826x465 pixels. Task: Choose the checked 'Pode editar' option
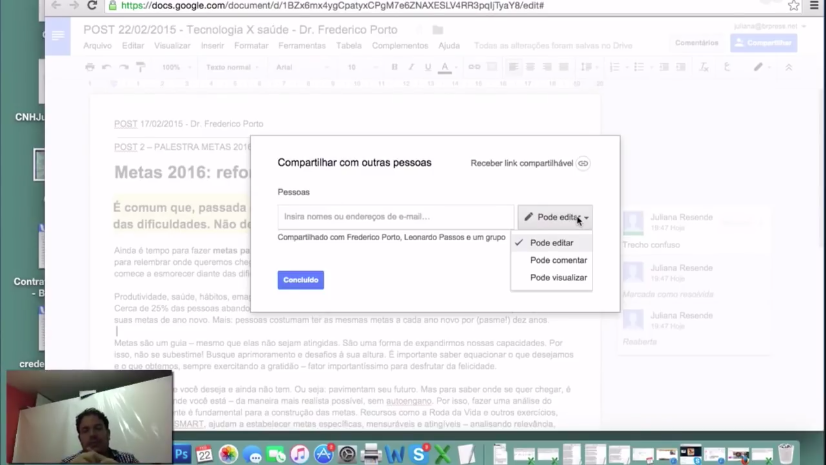[x=552, y=243]
